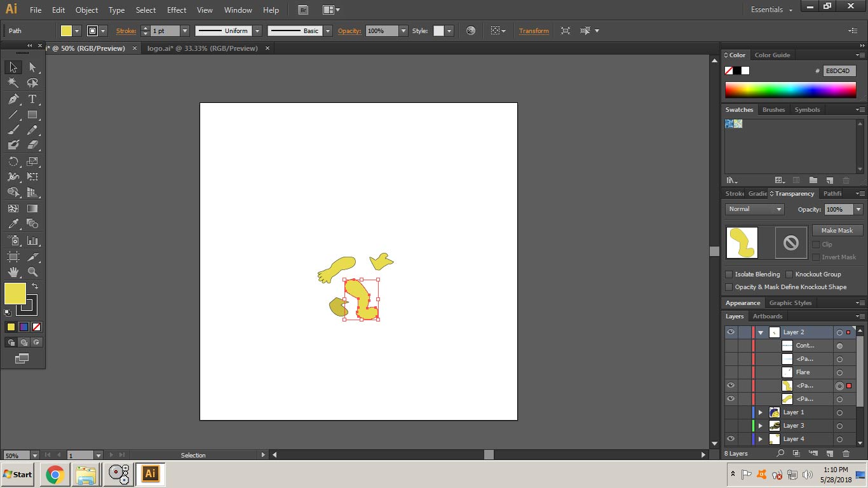Create a new layer in the Layers panel
This screenshot has width=868, height=488.
[829, 454]
